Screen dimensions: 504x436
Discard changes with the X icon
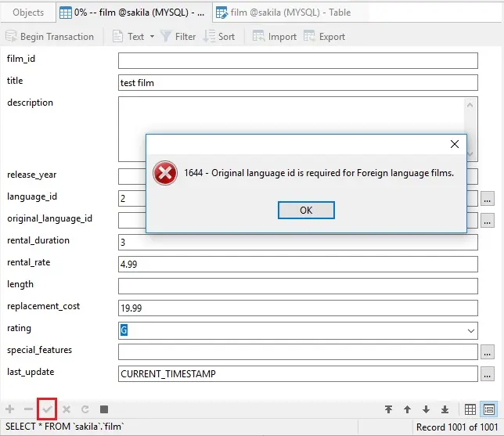click(x=67, y=409)
